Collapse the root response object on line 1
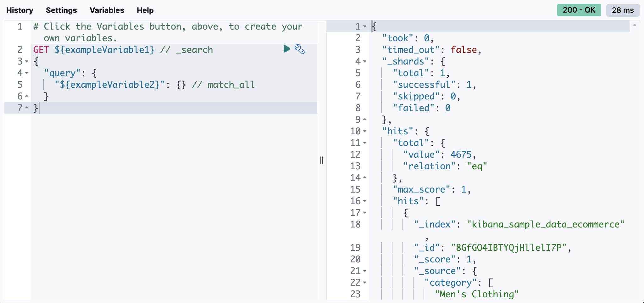 tap(364, 26)
